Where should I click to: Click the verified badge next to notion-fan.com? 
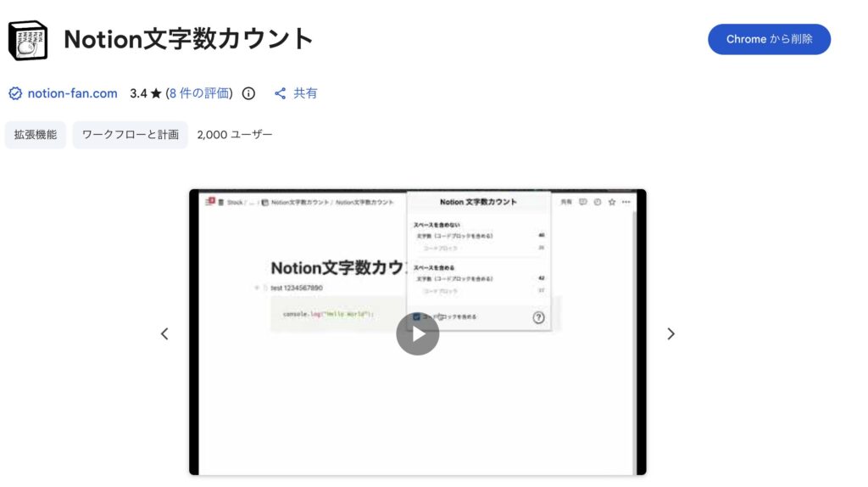14,93
